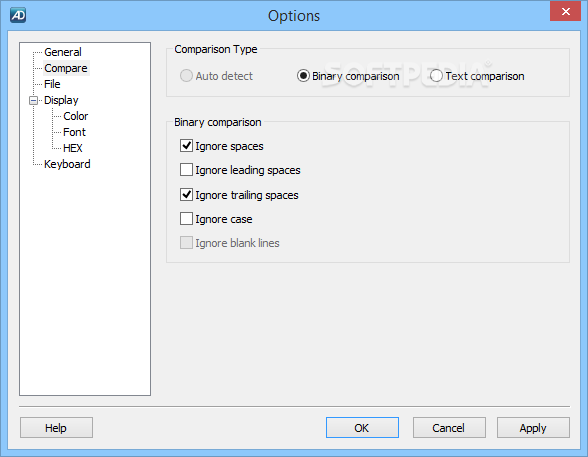Screen dimensions: 588x457
Task: Open the Display options page
Action: click(61, 100)
